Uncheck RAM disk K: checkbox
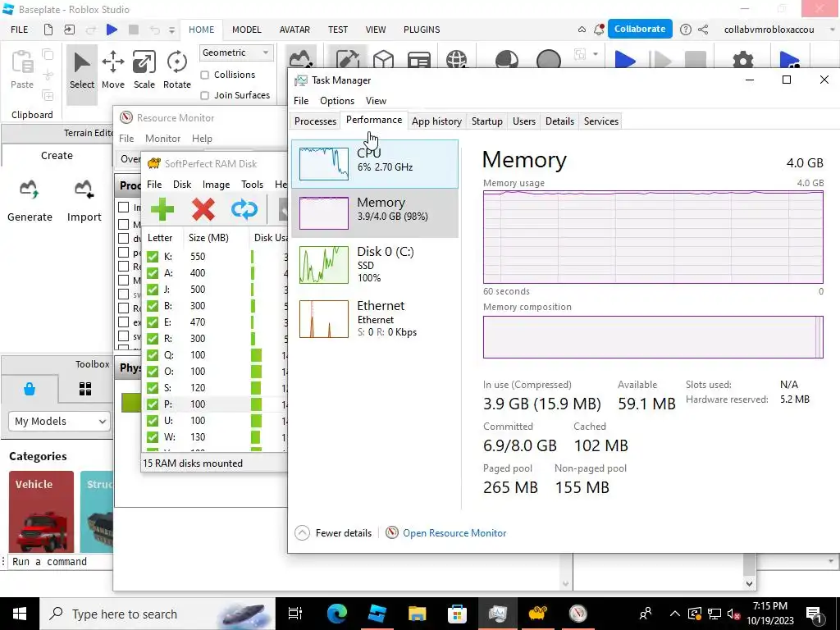 click(x=153, y=257)
